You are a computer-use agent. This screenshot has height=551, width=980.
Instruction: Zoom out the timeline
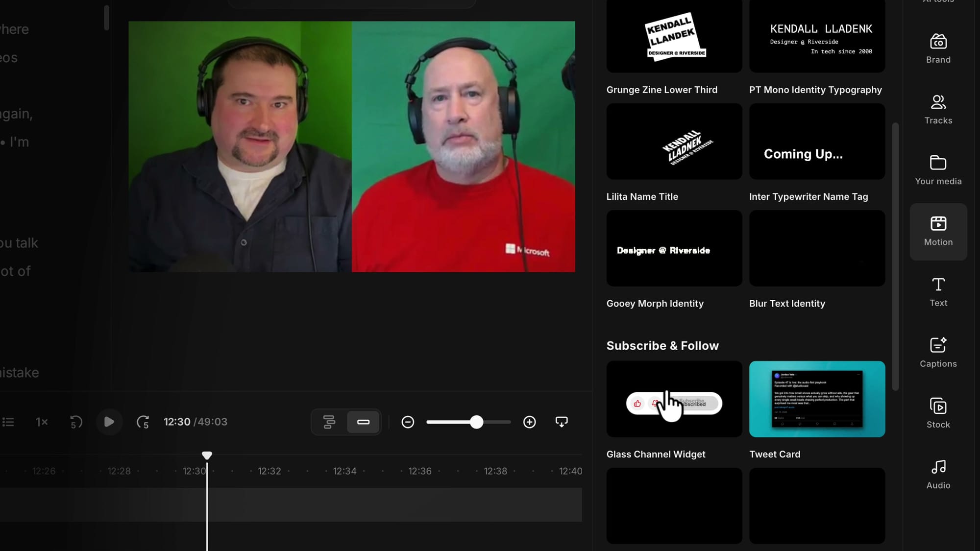[x=408, y=422]
